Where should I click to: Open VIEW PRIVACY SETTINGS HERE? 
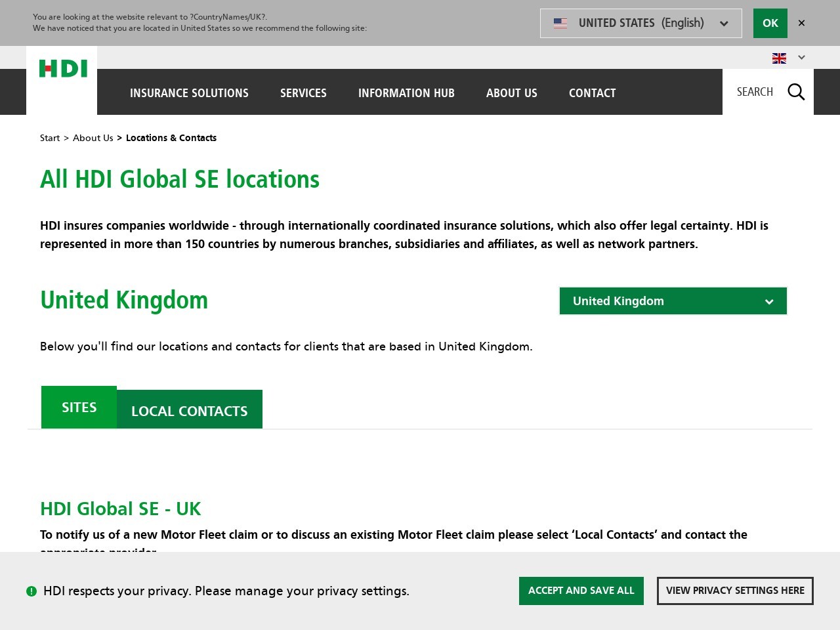coord(735,591)
